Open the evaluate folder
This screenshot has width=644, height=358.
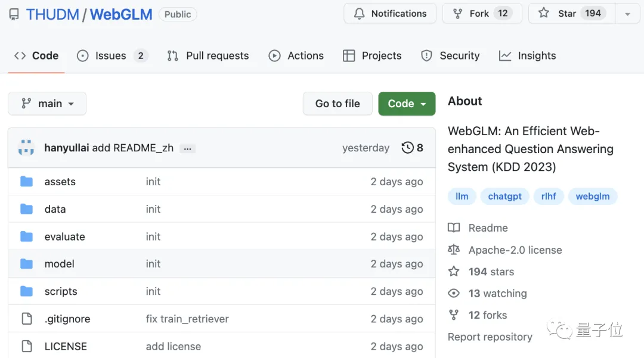click(x=64, y=236)
